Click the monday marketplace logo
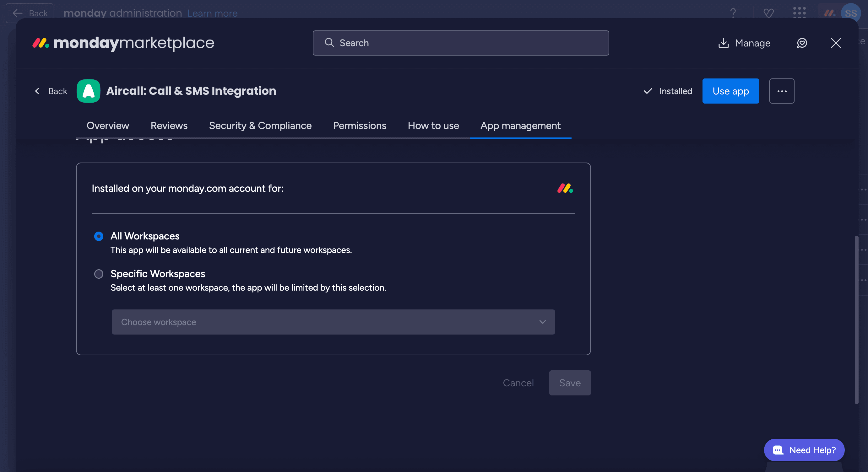The height and width of the screenshot is (472, 868). (123, 43)
